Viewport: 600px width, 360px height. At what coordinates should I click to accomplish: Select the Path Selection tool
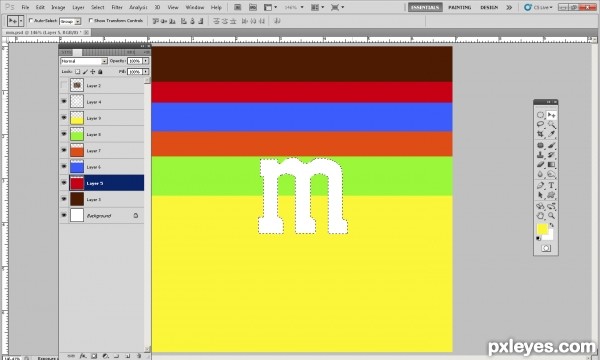click(540, 195)
